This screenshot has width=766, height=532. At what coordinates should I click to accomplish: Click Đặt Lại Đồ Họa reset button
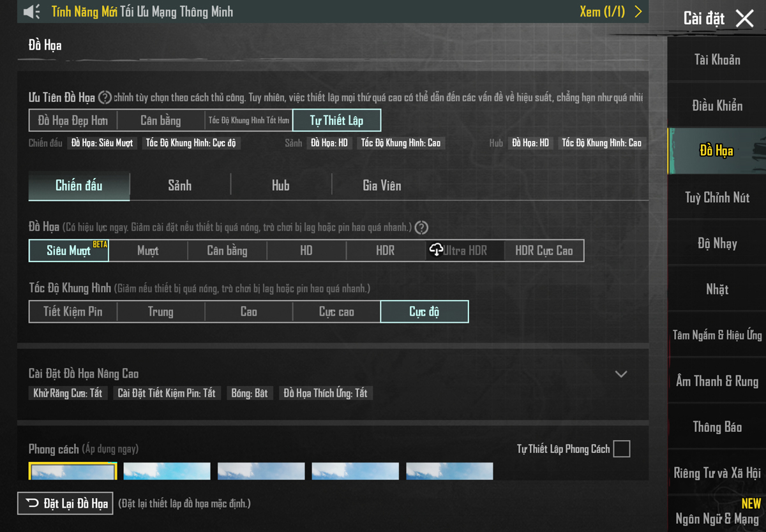[x=65, y=503]
